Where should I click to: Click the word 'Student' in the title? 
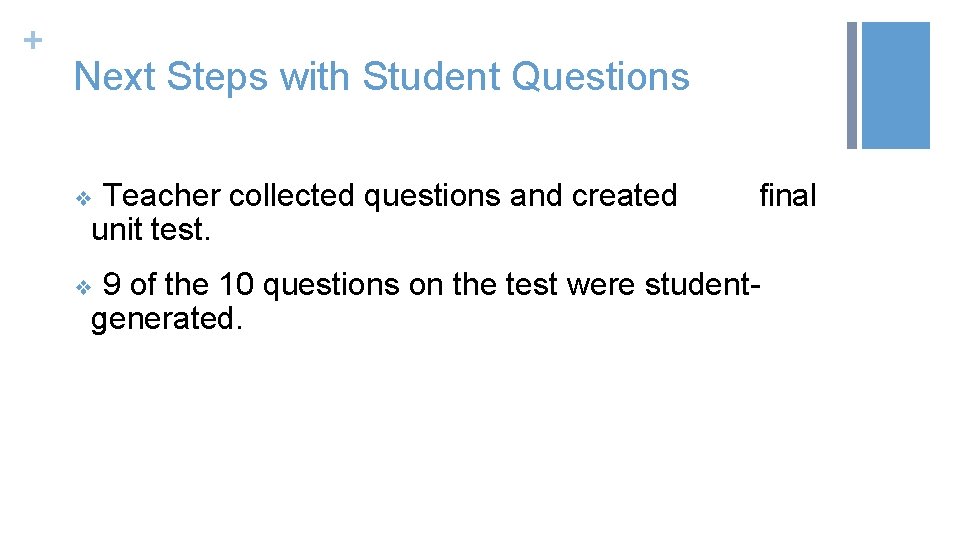point(431,76)
